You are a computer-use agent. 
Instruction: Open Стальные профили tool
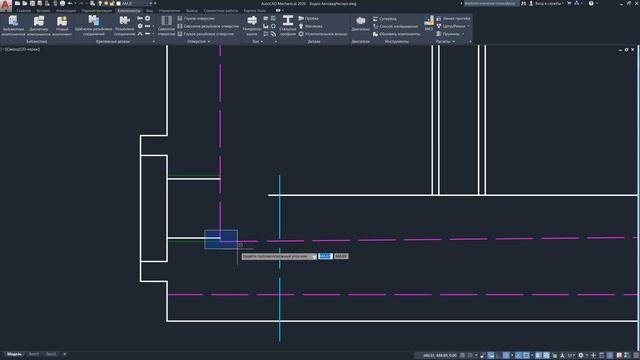pos(288,26)
